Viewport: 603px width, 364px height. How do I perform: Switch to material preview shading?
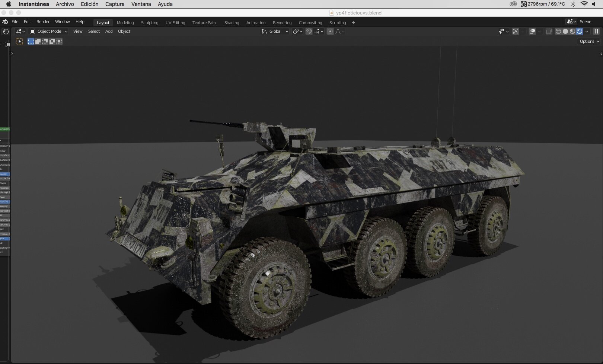click(572, 31)
